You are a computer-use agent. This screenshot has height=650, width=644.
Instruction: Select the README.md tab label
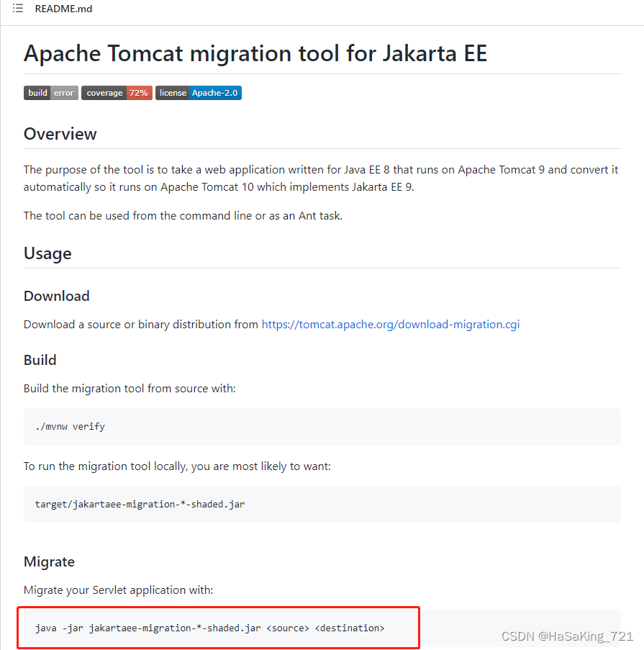[63, 9]
